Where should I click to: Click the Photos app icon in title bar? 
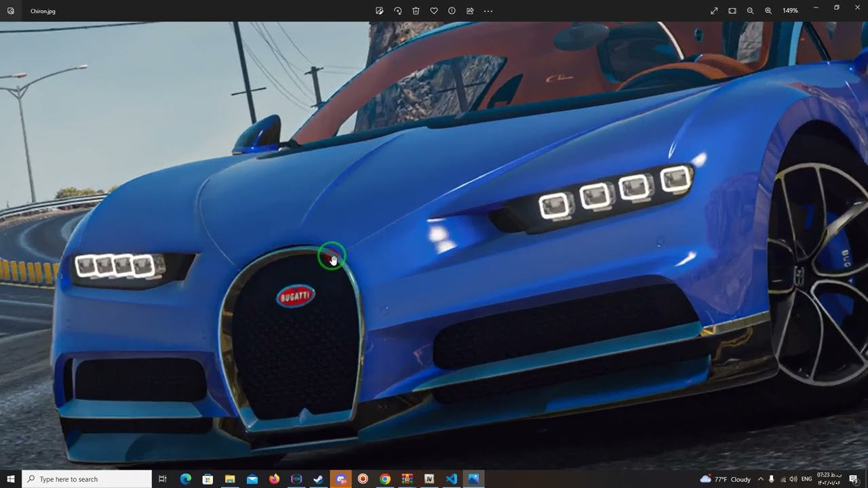(10, 11)
